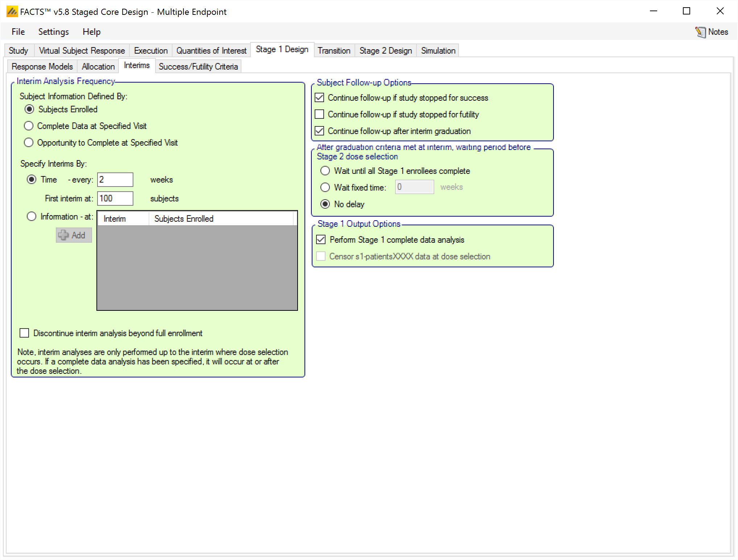
Task: Click the Add interim plus button
Action: tap(74, 235)
